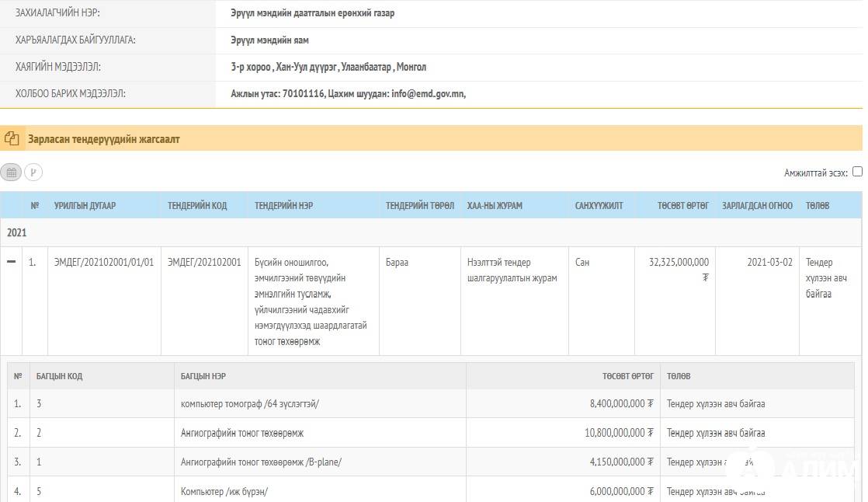Sort by Санхүүжилт column header
868x502 pixels.
point(599,206)
